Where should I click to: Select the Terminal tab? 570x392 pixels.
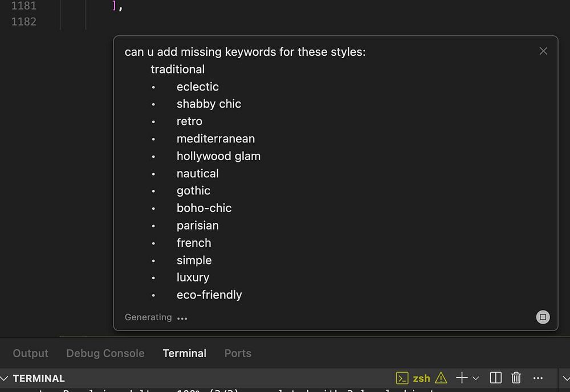(x=184, y=353)
